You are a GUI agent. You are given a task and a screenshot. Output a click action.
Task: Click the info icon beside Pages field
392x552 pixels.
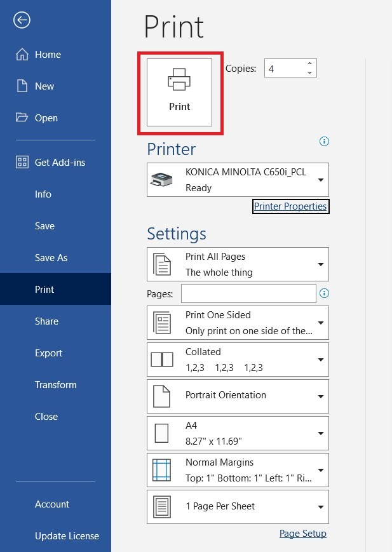pyautogui.click(x=325, y=293)
